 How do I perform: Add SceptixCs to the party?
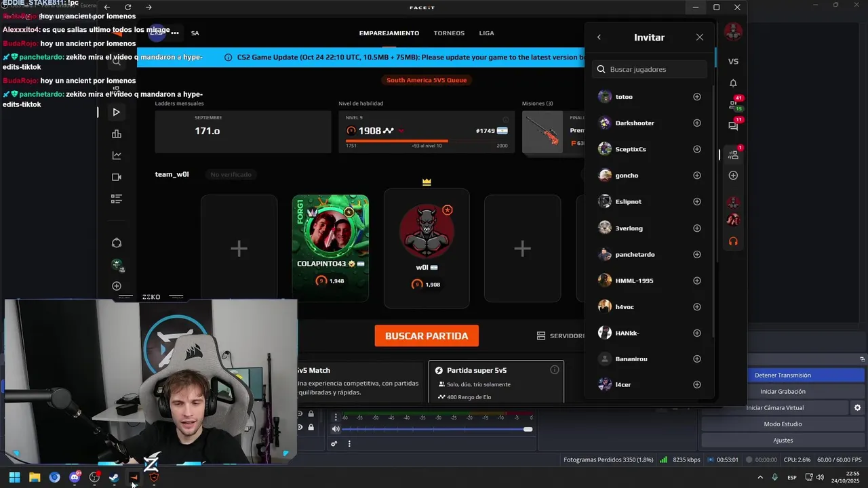pyautogui.click(x=697, y=149)
